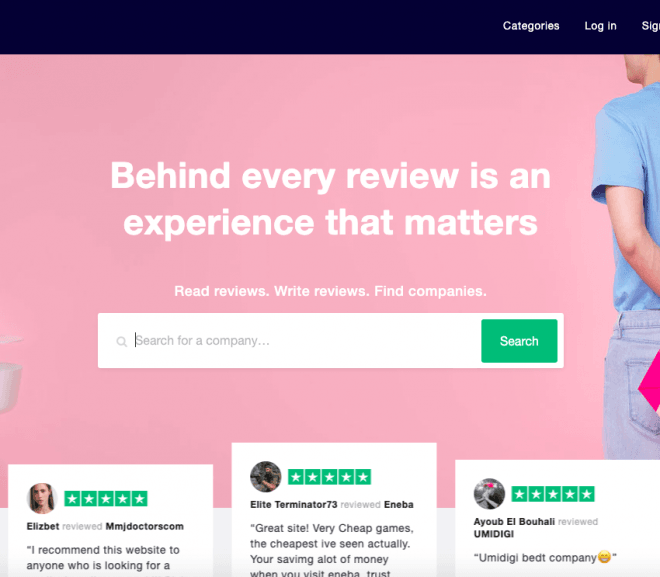Click Elite Terminator73's profile avatar

click(x=266, y=477)
